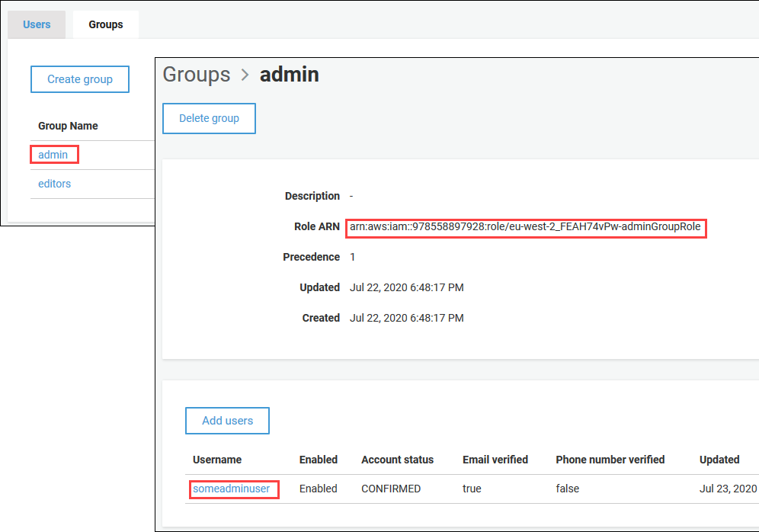The width and height of the screenshot is (759, 532).
Task: Select the highlighted Role ARN value
Action: (526, 228)
